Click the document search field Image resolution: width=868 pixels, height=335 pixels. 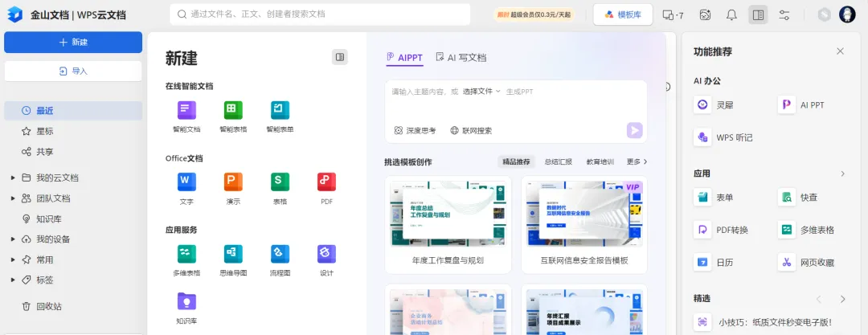coord(320,14)
